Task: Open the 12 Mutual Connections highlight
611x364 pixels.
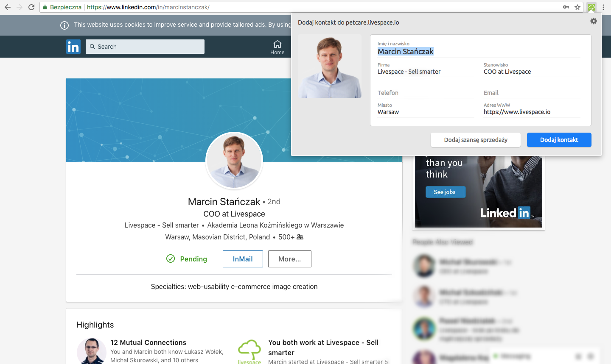Action: pos(148,342)
